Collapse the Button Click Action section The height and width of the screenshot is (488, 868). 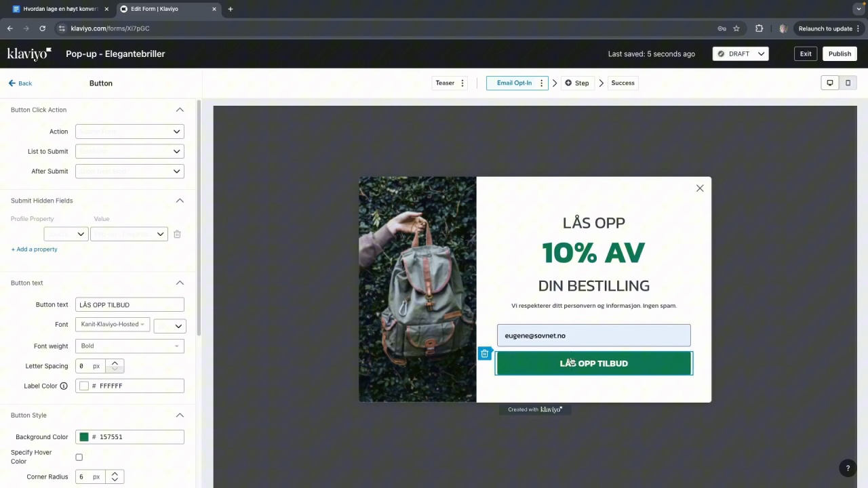pyautogui.click(x=180, y=110)
